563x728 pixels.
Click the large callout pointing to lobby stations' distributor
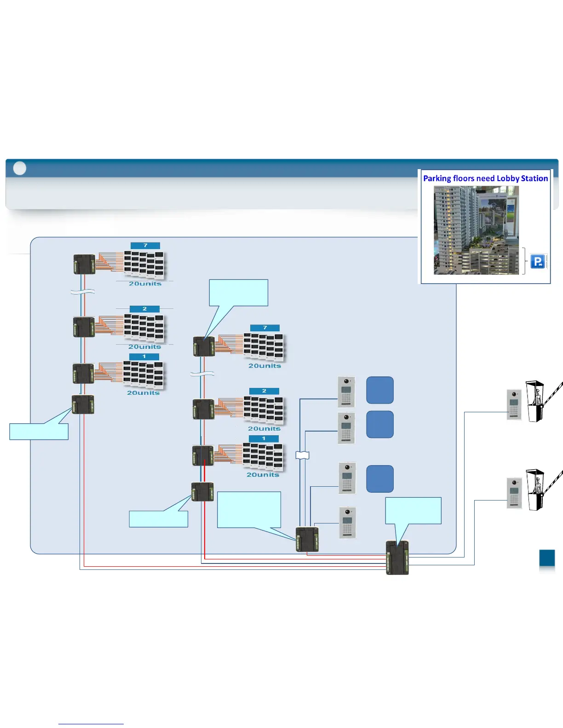pos(249,510)
